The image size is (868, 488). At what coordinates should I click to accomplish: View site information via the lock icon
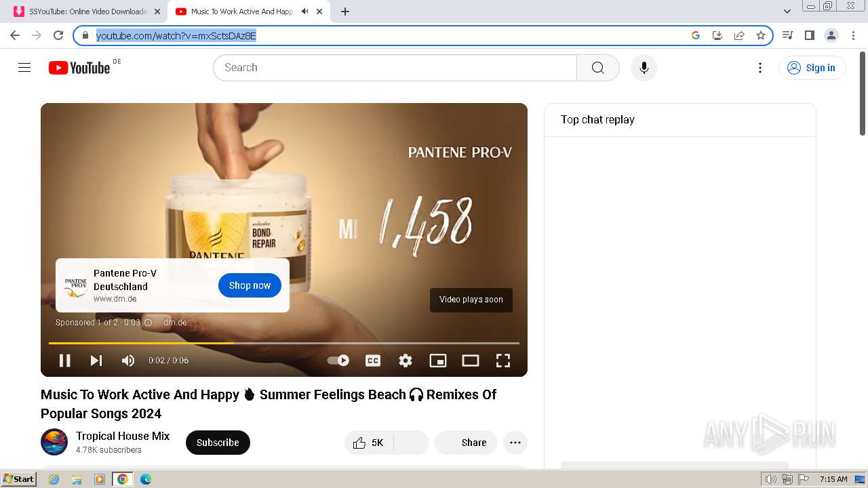click(x=85, y=35)
